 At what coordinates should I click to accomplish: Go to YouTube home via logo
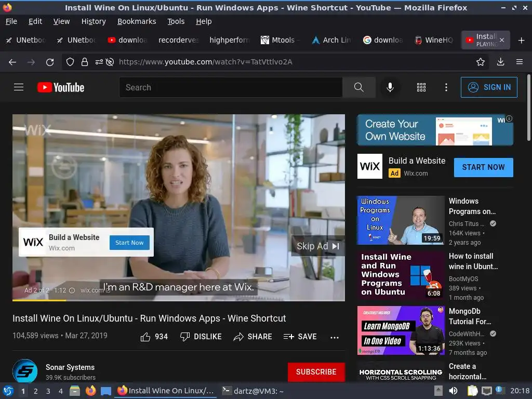[x=61, y=87]
